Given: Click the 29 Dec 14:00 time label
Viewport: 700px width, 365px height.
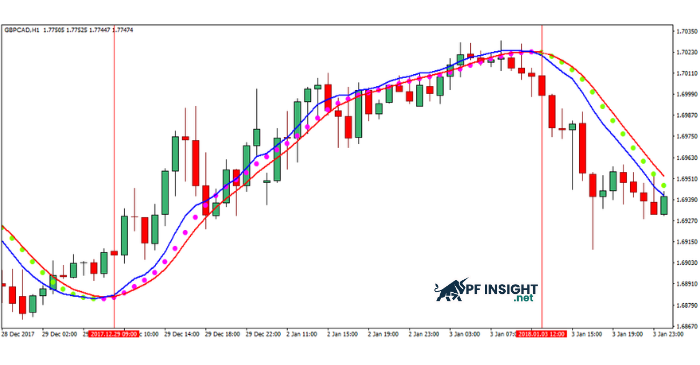Looking at the screenshot, I should (182, 334).
